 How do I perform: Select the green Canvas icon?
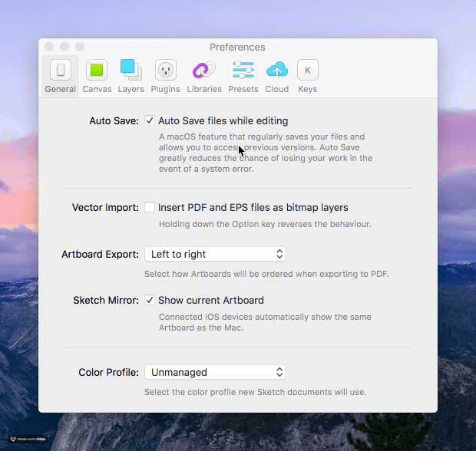(97, 70)
